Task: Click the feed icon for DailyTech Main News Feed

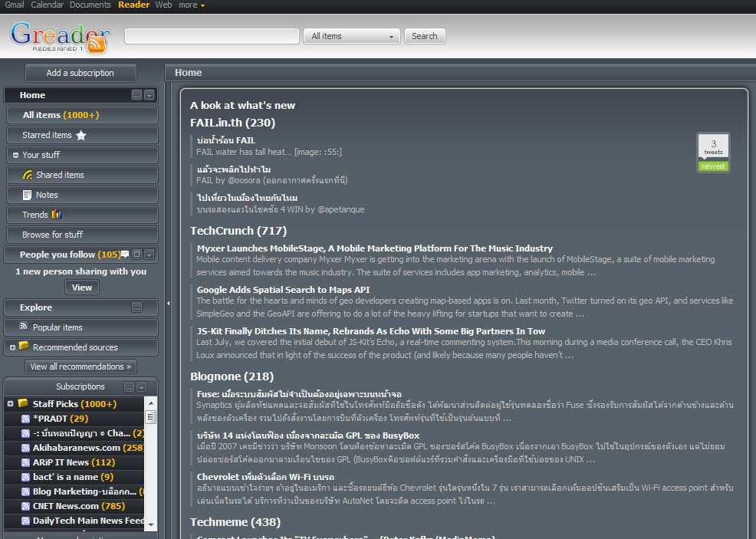Action: click(x=25, y=521)
